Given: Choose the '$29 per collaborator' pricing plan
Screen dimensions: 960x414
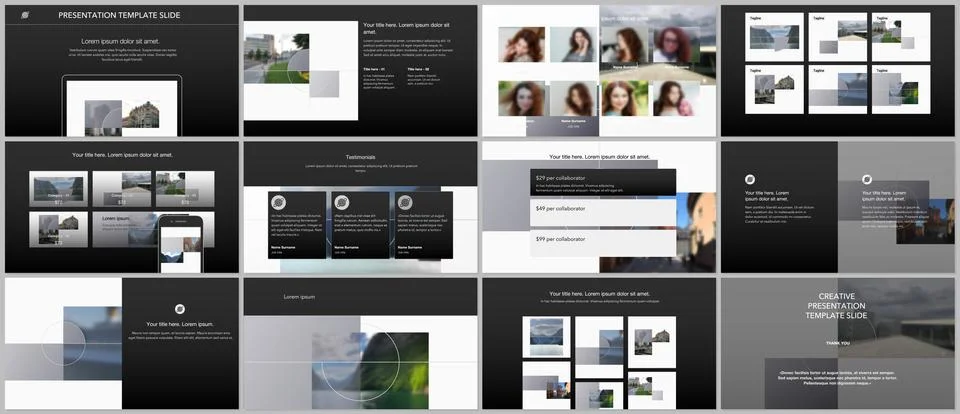Looking at the screenshot, I should coord(603,182).
